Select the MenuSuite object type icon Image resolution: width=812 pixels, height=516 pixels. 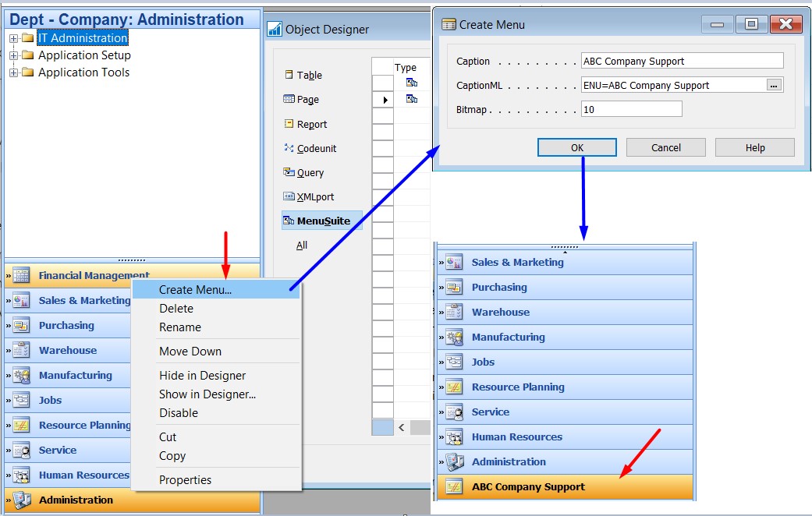[286, 221]
